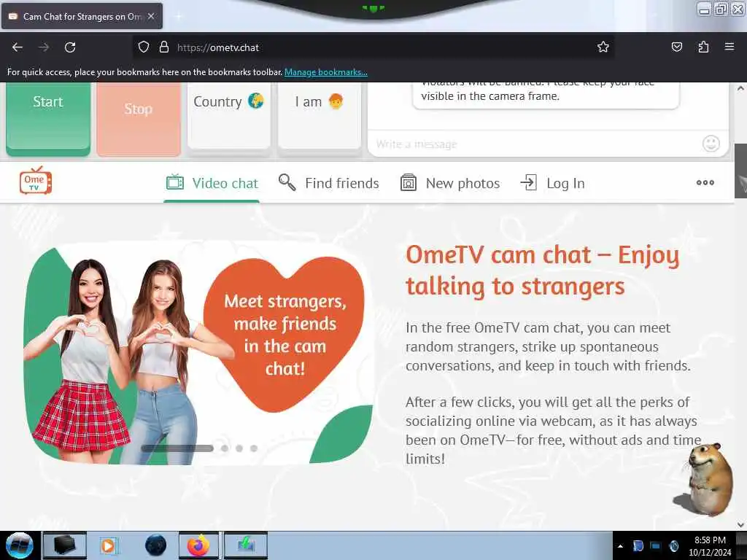Open the network system tray icon
The width and height of the screenshot is (747, 560).
[x=655, y=545]
